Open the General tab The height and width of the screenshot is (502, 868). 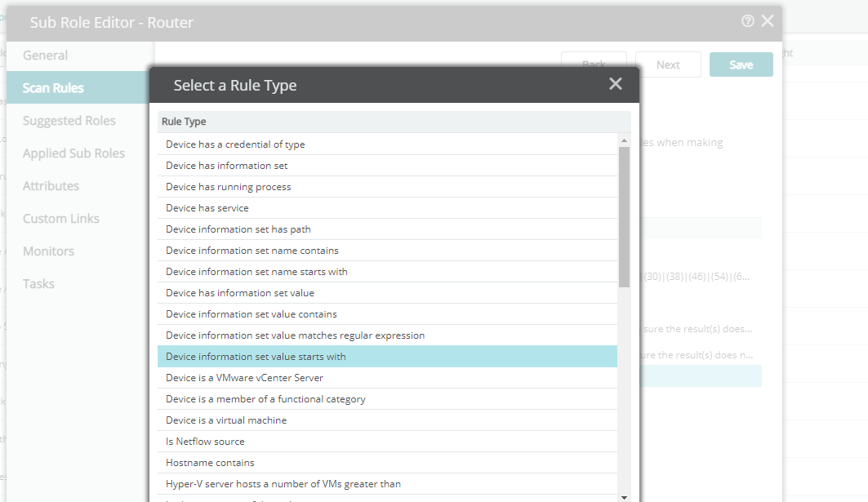coord(46,56)
